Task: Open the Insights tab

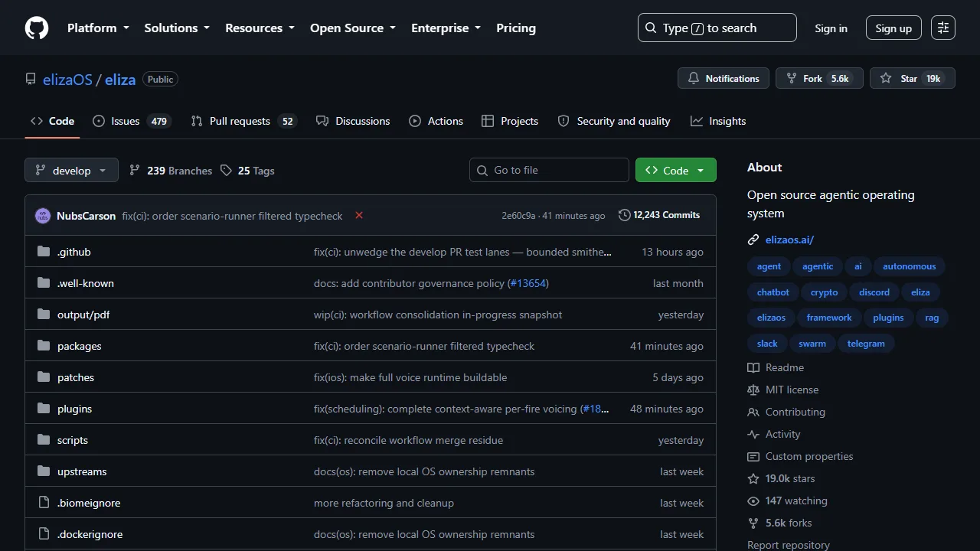Action: [x=718, y=121]
